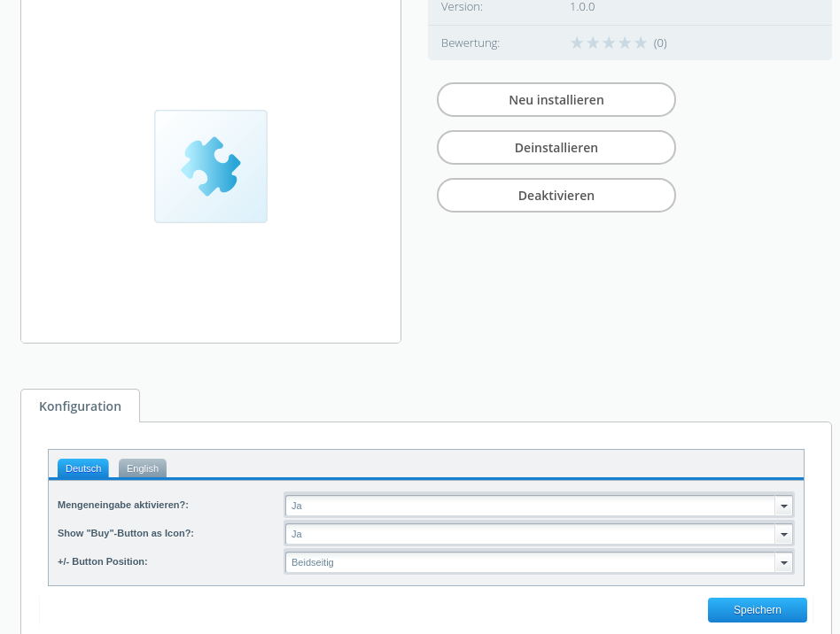Expand the Mengeneingabe aktivieren dropdown arrow
The width and height of the screenshot is (840, 634).
pos(783,506)
